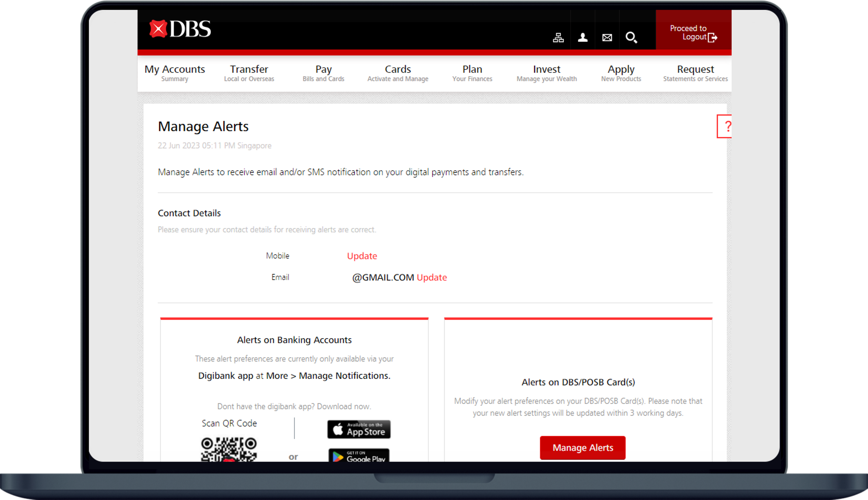Open the My Accounts menu
The height and width of the screenshot is (500, 868).
pos(174,73)
